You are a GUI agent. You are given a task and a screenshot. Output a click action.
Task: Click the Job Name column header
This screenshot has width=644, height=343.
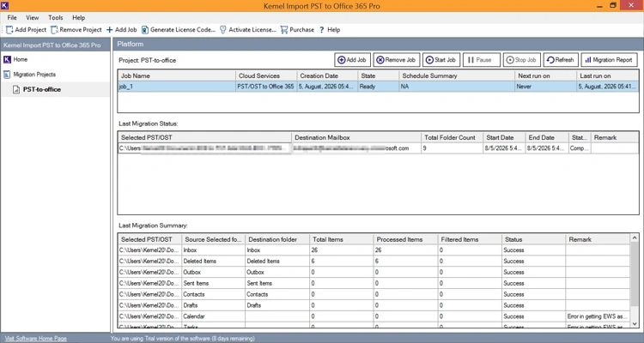point(177,76)
